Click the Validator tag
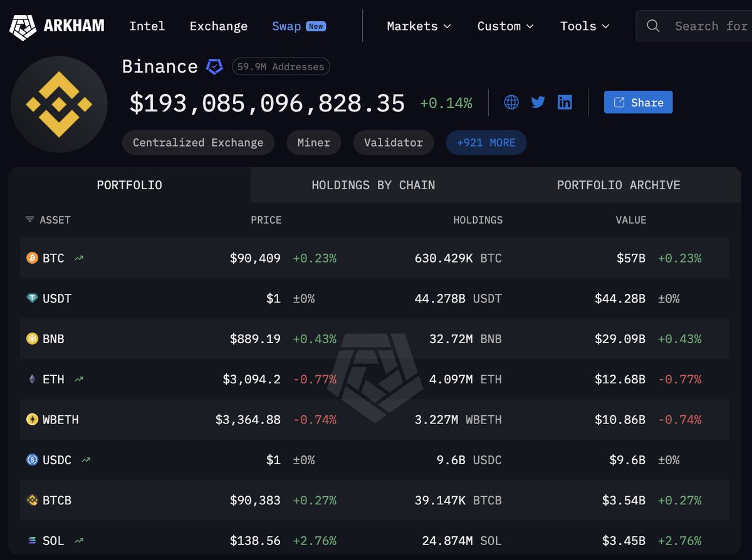The image size is (752, 560). [393, 142]
